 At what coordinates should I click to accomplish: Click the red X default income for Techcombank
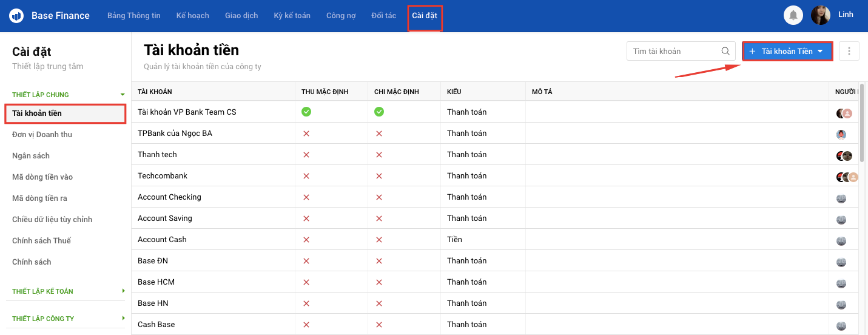306,176
